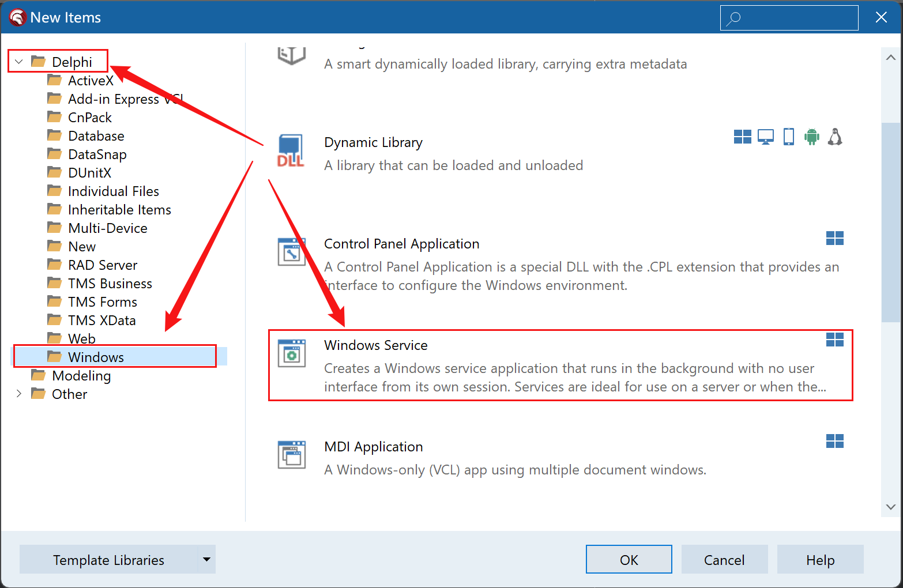Expand the Other tree node
This screenshot has width=903, height=588.
(19, 394)
